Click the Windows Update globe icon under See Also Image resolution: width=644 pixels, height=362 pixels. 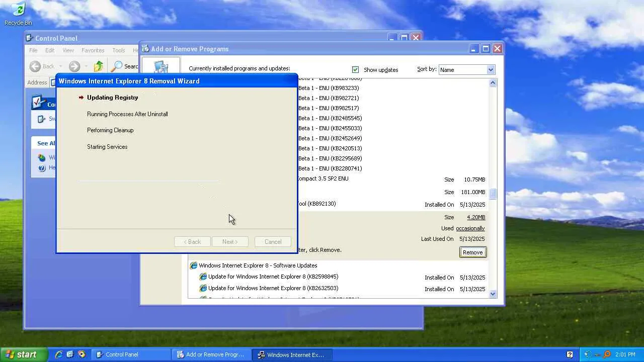pyautogui.click(x=42, y=157)
